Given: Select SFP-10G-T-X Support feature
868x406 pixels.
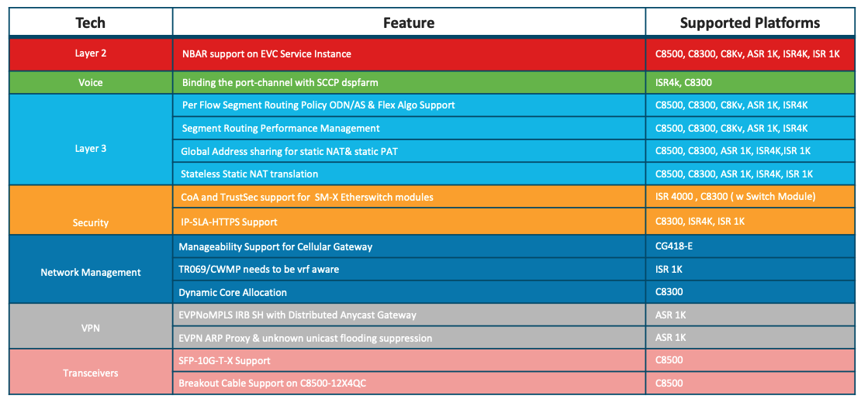Looking at the screenshot, I should point(409,360).
